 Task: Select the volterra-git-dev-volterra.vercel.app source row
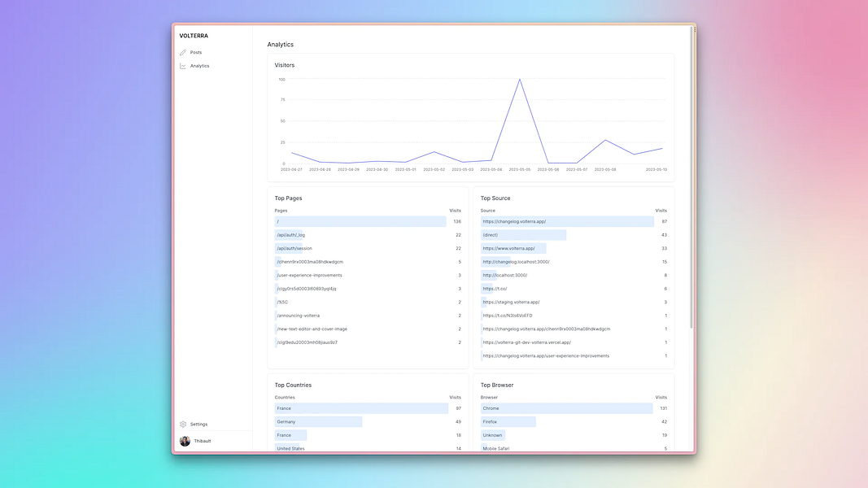click(x=574, y=342)
